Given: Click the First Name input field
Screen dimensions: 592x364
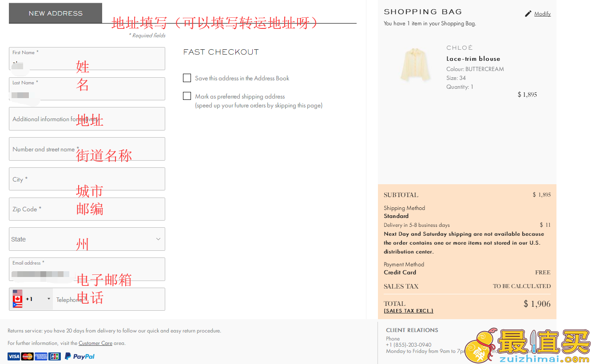Looking at the screenshot, I should tap(87, 59).
